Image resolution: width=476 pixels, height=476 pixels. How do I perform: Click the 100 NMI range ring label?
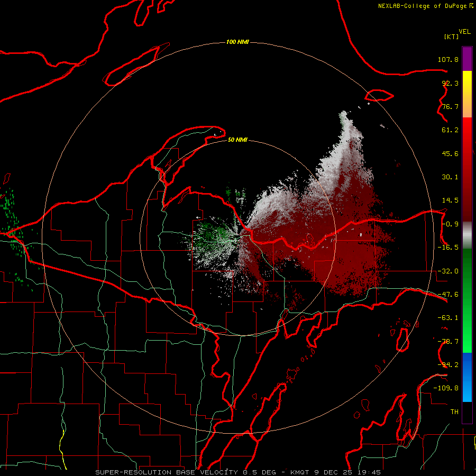(x=237, y=42)
